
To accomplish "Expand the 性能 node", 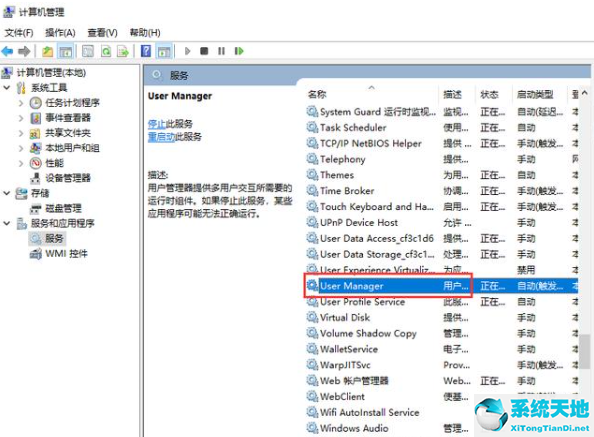I will pyautogui.click(x=21, y=163).
